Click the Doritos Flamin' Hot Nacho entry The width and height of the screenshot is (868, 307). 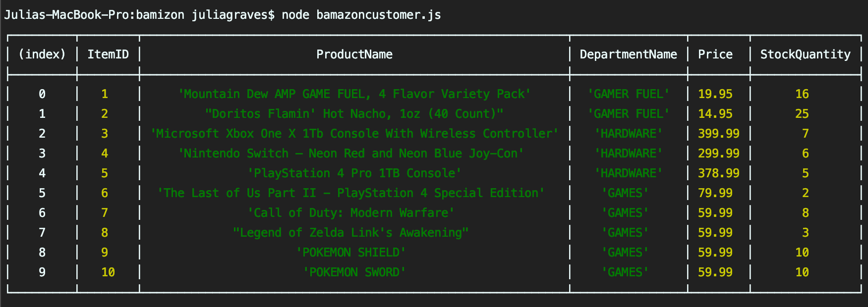354,114
